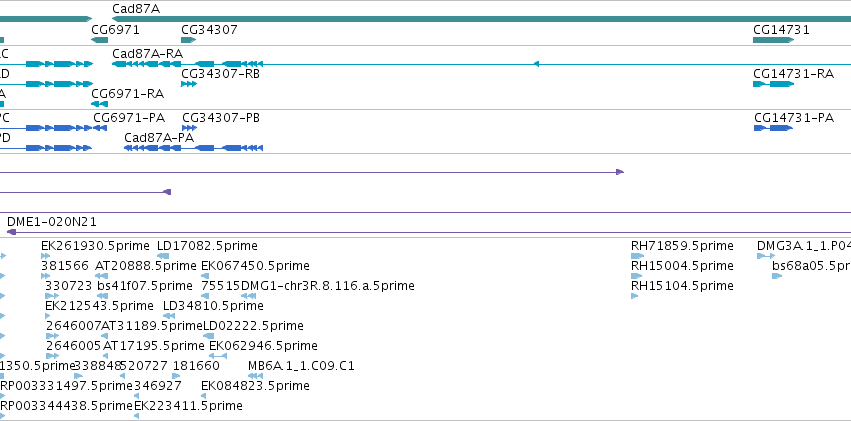
Task: Select the bs41f07.5prime EST arrow
Action: pos(103,296)
